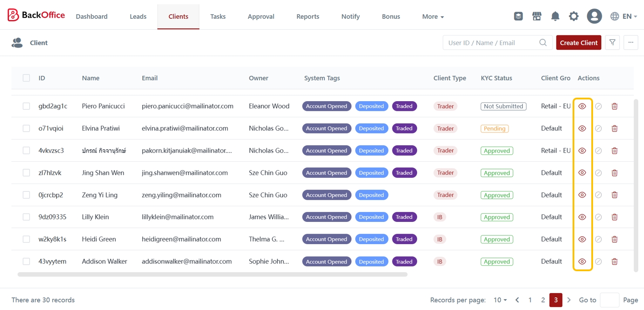Check the select-all header checkbox
644x310 pixels.
pyautogui.click(x=27, y=78)
